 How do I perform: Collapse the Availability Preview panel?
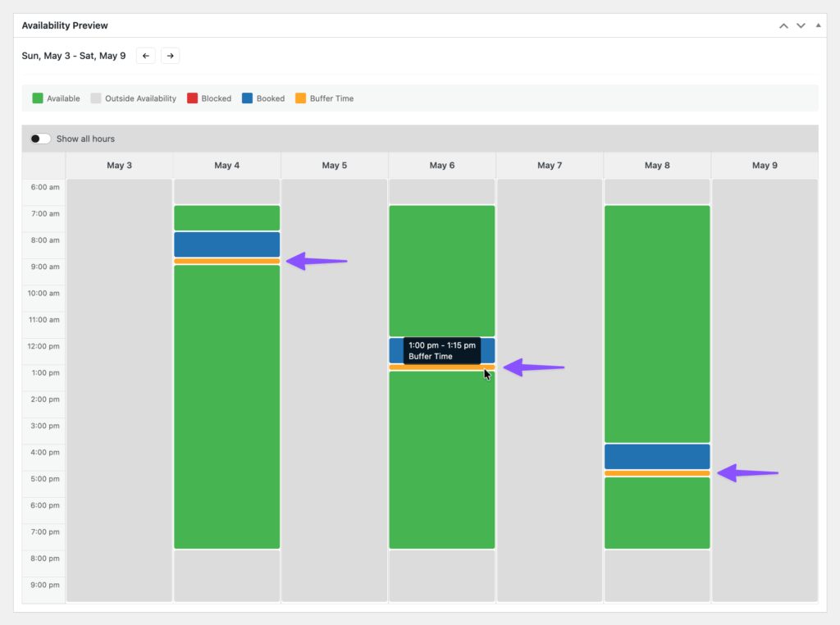tap(818, 26)
